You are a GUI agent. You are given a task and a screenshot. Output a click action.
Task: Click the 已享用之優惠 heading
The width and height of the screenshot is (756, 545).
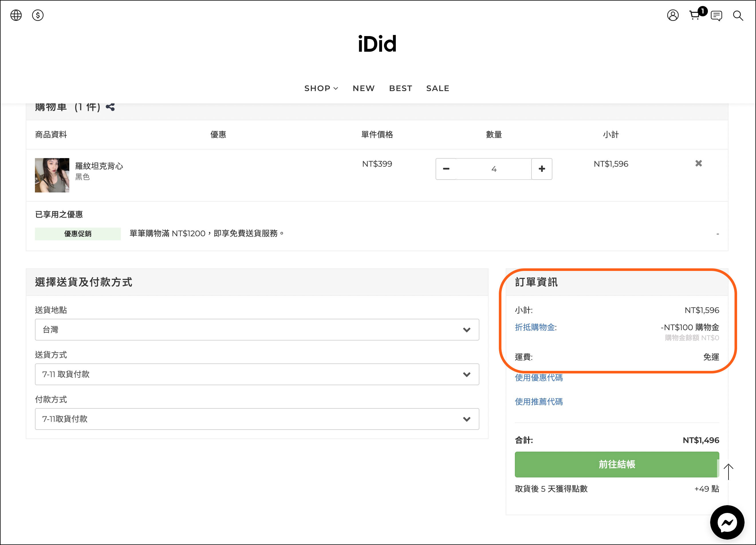click(59, 214)
